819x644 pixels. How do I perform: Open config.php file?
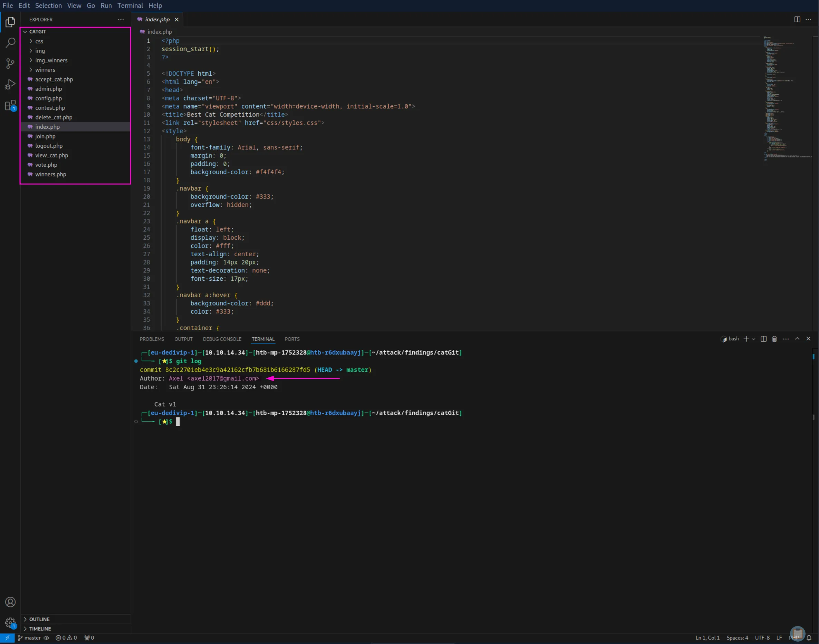pyautogui.click(x=75, y=98)
